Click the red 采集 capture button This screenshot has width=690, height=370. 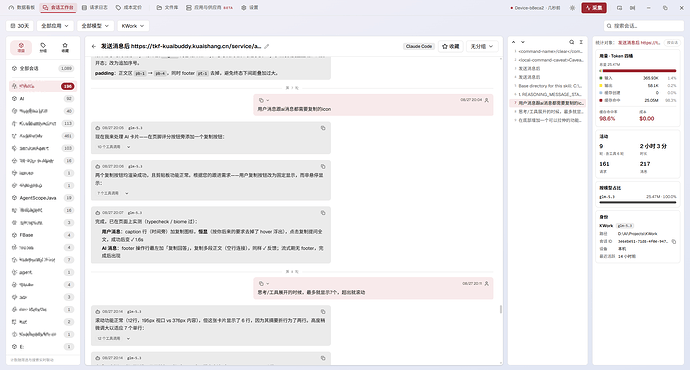point(594,8)
